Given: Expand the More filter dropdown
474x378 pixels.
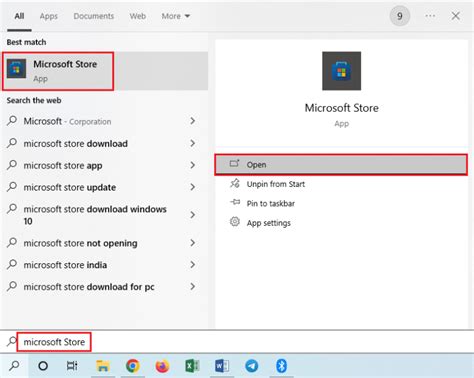Looking at the screenshot, I should (176, 16).
